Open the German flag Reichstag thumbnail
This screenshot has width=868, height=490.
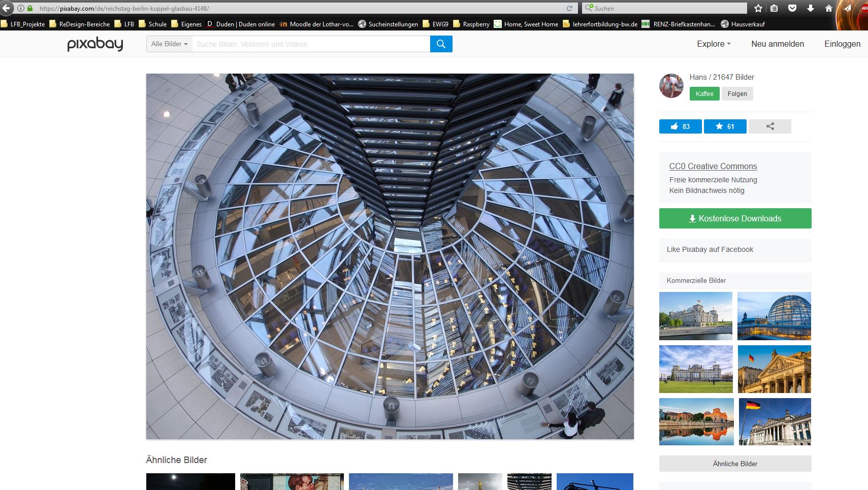775,422
